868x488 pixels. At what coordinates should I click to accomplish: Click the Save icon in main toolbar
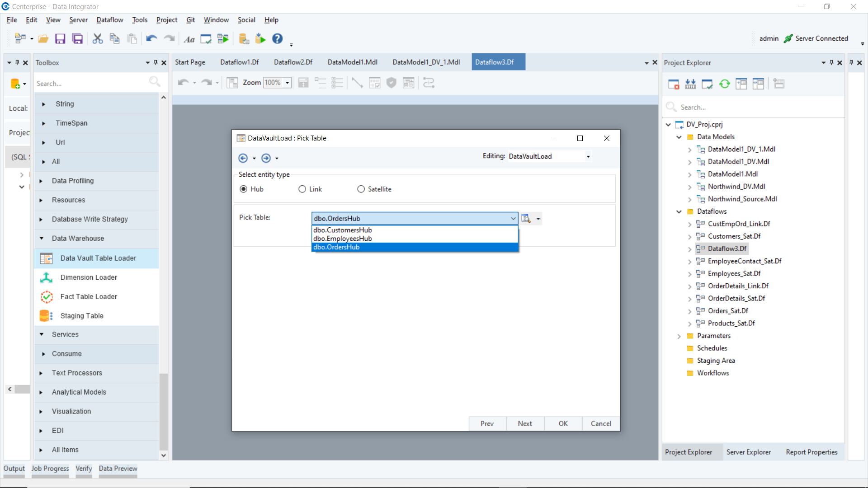pyautogui.click(x=60, y=39)
